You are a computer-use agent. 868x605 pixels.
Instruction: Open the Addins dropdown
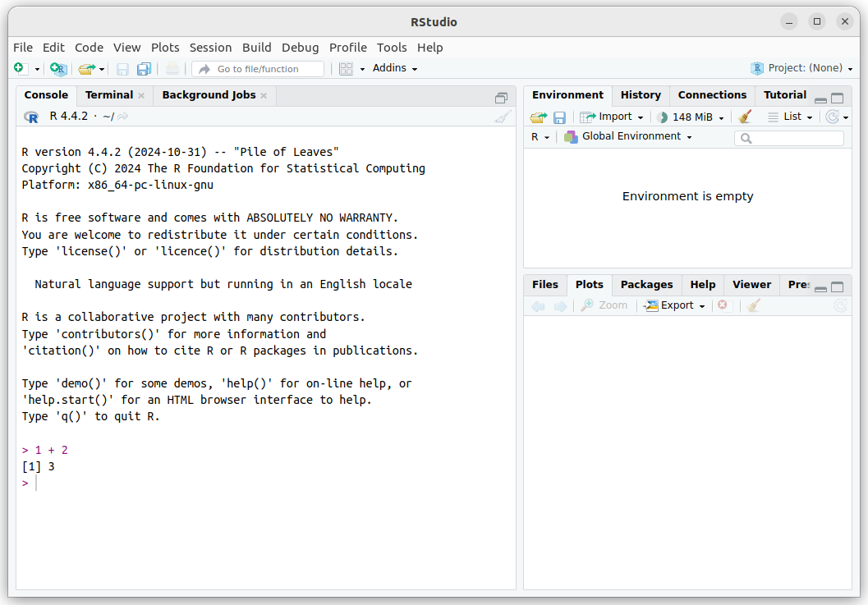click(395, 68)
